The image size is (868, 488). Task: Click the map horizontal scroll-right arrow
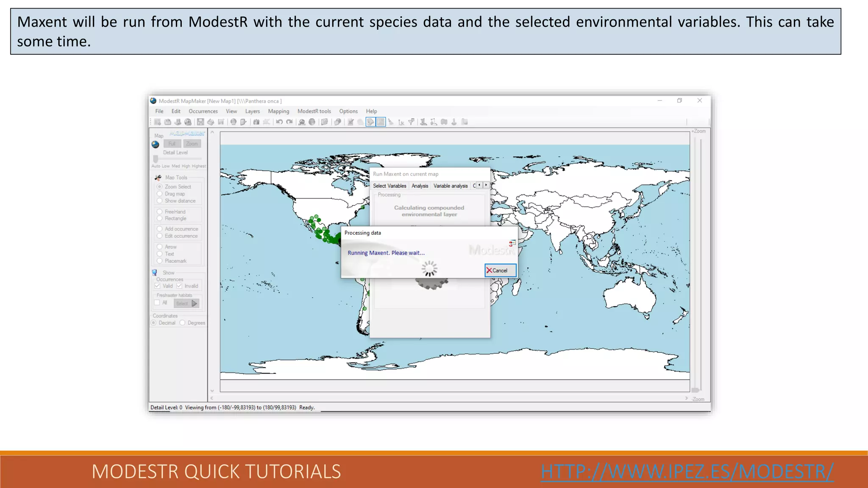pyautogui.click(x=687, y=398)
